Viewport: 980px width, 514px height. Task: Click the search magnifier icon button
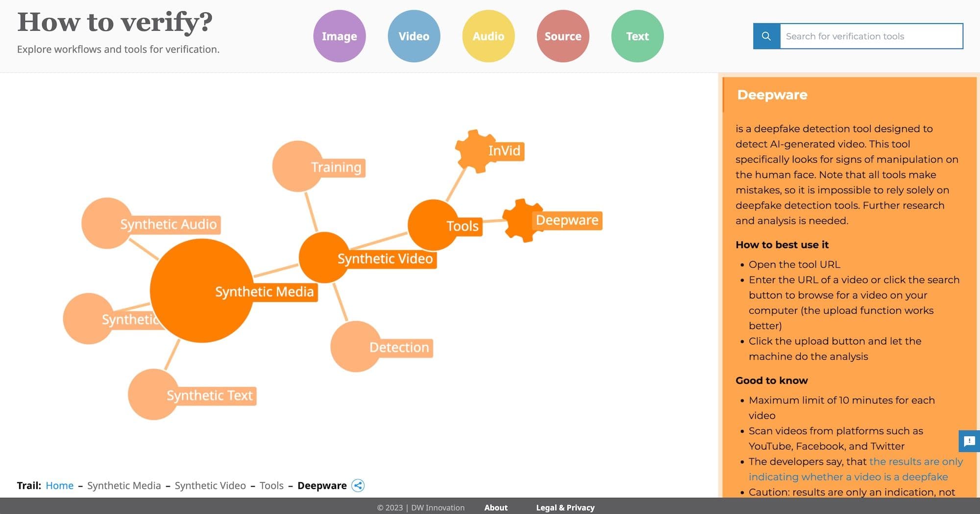pos(766,36)
